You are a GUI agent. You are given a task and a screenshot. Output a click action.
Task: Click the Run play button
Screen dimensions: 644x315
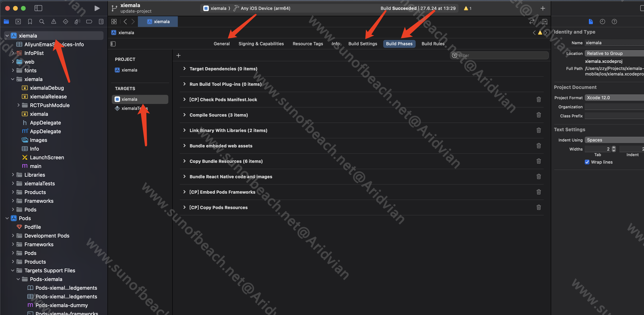click(97, 8)
